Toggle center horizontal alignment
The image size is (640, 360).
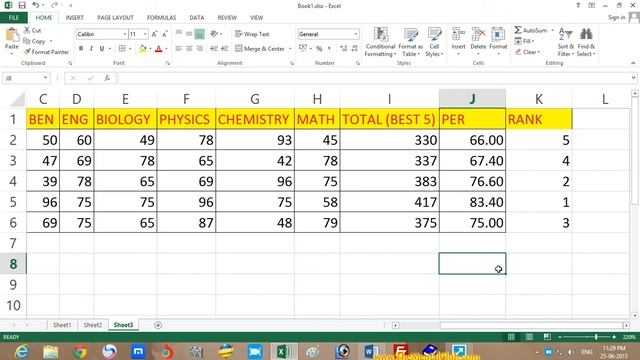[x=189, y=49]
